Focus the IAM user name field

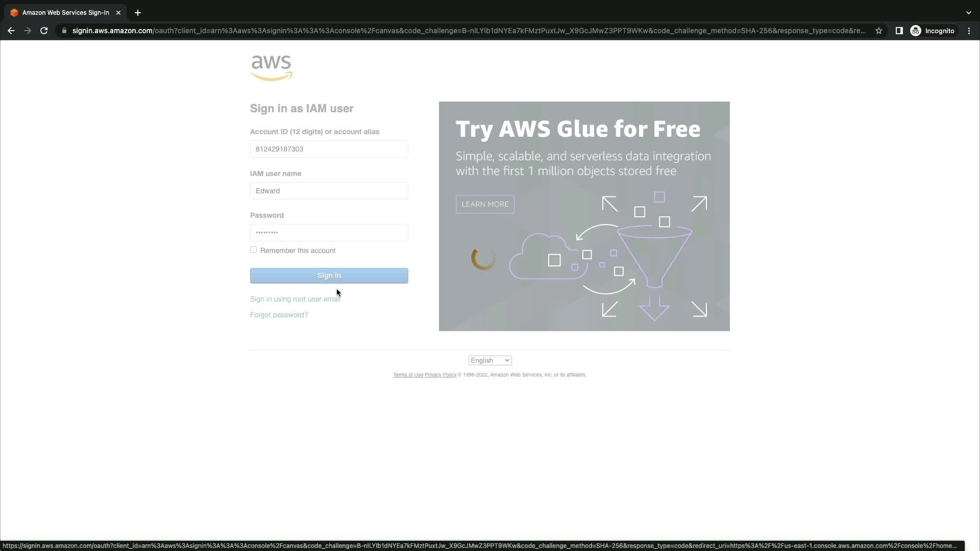click(x=329, y=191)
